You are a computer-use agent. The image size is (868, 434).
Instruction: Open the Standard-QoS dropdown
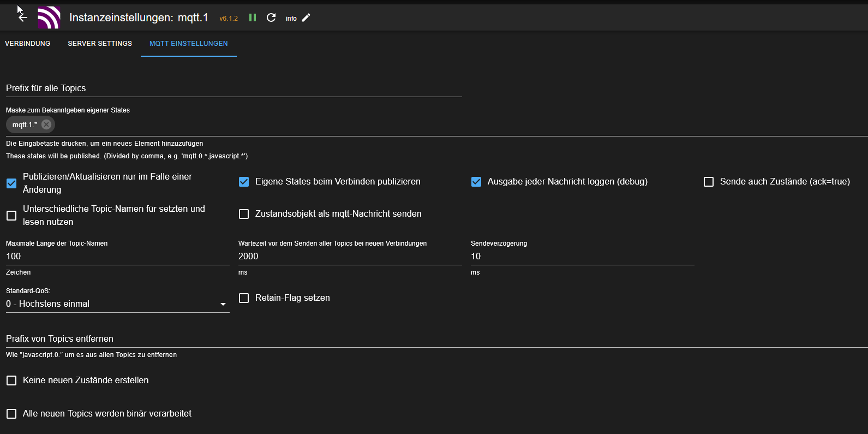(x=117, y=304)
